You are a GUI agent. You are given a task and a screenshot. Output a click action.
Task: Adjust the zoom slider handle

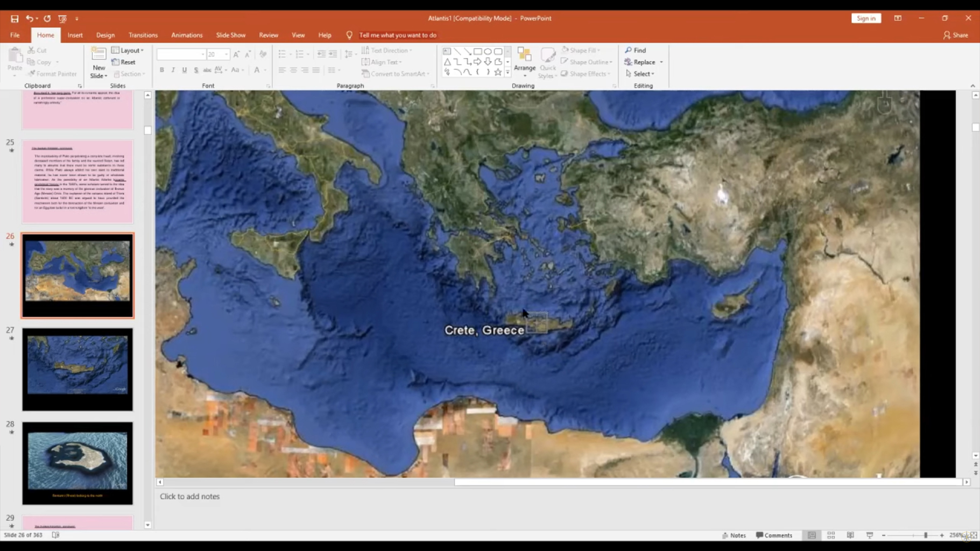tap(926, 535)
